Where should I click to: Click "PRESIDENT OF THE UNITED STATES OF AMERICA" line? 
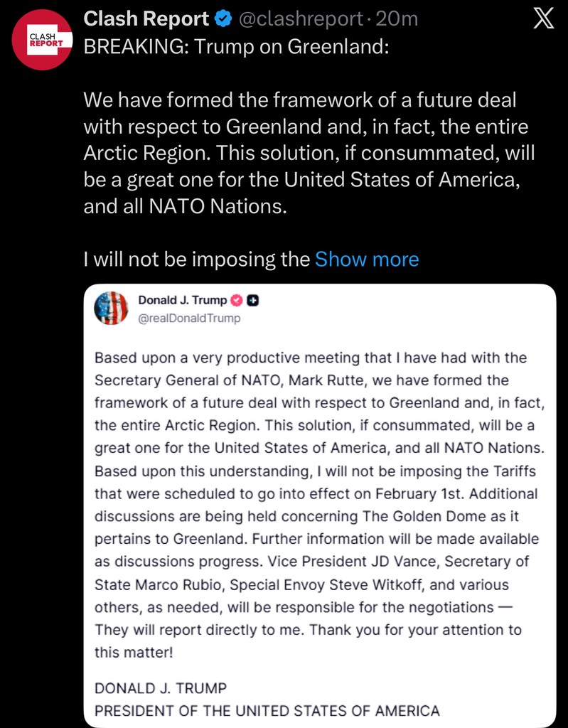click(x=267, y=710)
